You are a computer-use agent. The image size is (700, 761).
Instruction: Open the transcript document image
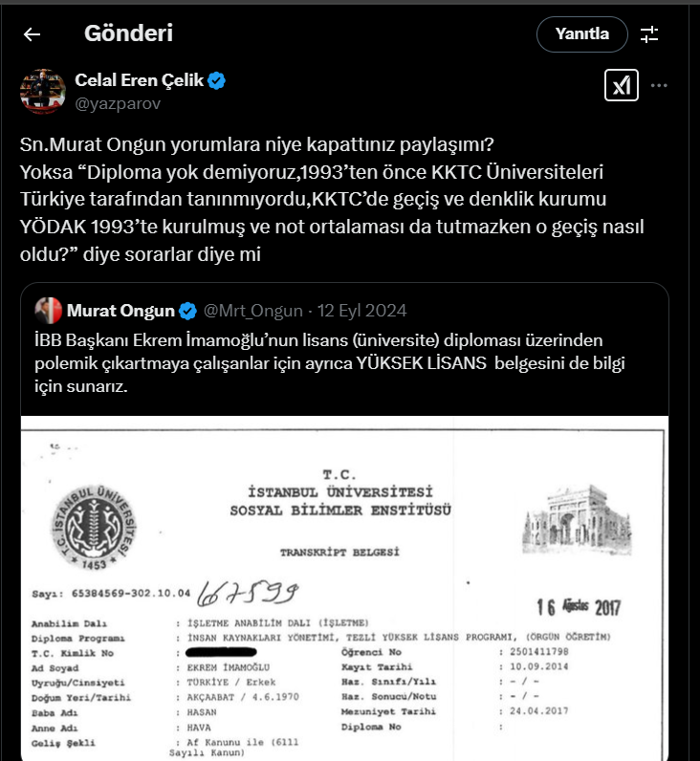pyautogui.click(x=344, y=588)
